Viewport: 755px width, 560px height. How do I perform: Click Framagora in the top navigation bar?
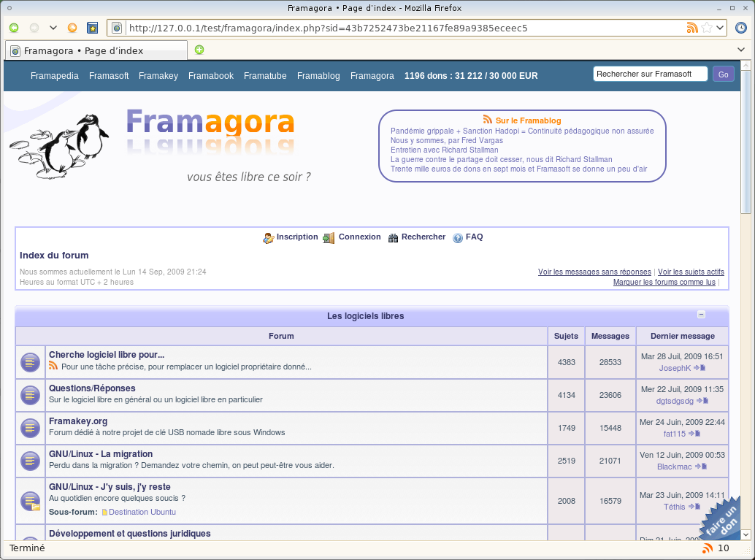[372, 76]
